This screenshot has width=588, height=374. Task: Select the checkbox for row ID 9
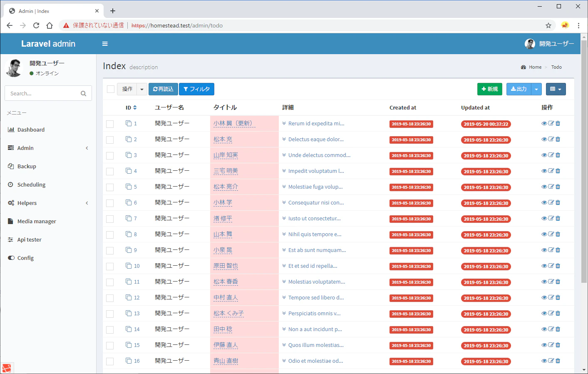pyautogui.click(x=110, y=251)
